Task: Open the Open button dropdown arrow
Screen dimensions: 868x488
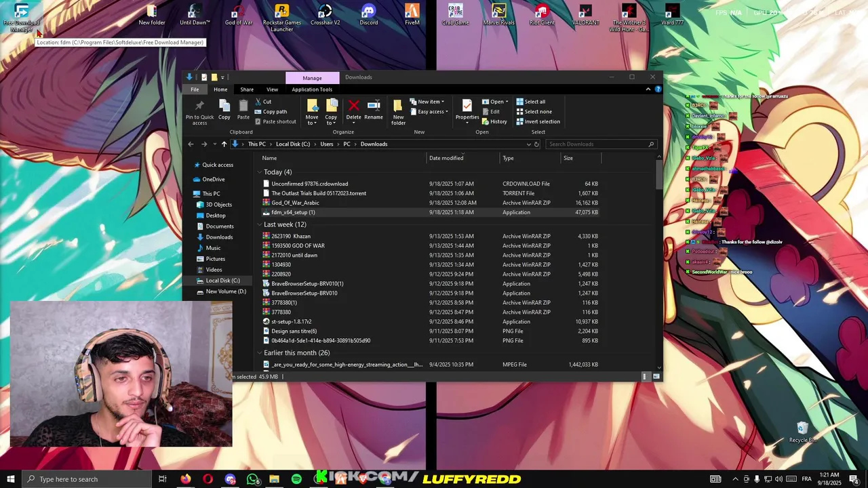Action: pos(507,102)
